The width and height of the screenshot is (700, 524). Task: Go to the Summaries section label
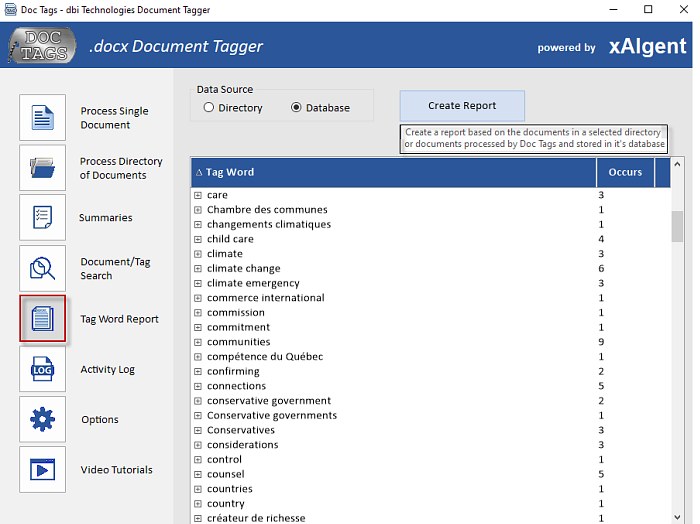point(106,218)
